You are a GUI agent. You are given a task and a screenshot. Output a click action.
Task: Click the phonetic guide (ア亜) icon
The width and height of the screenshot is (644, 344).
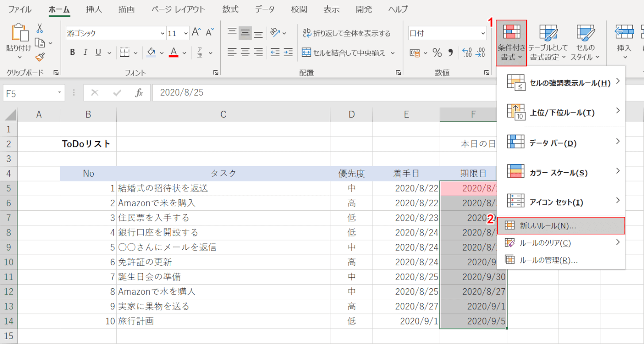click(x=200, y=53)
